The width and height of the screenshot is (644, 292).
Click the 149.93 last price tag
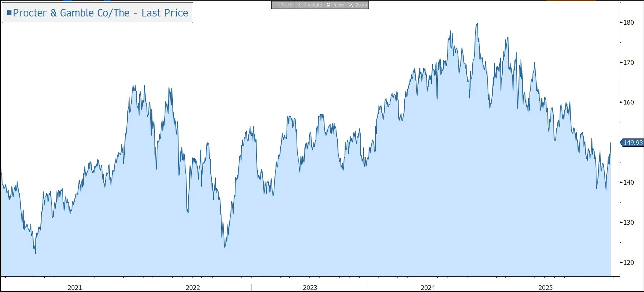(x=632, y=142)
